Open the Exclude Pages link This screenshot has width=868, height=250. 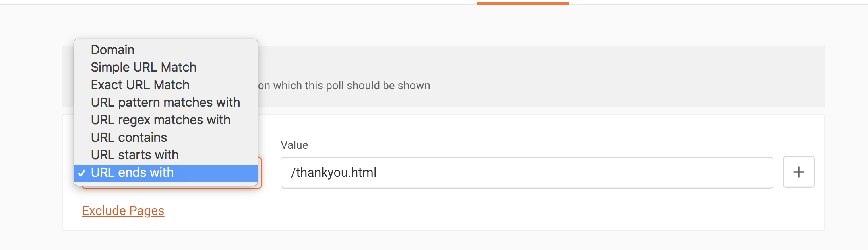[x=123, y=211]
